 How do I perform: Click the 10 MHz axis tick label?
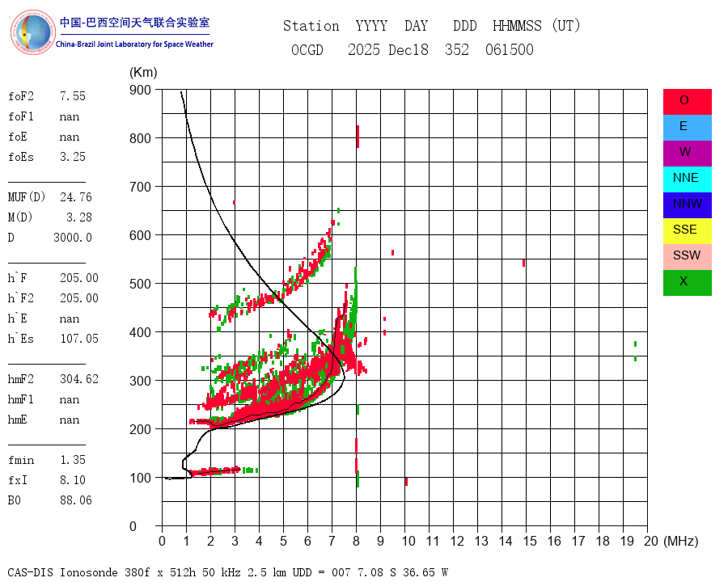[408, 541]
